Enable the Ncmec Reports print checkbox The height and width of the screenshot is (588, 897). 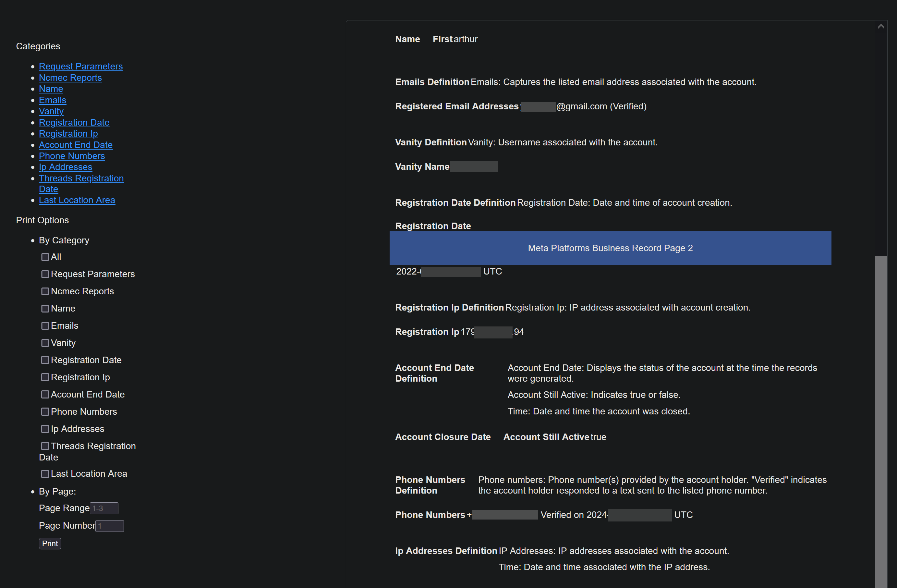point(45,291)
